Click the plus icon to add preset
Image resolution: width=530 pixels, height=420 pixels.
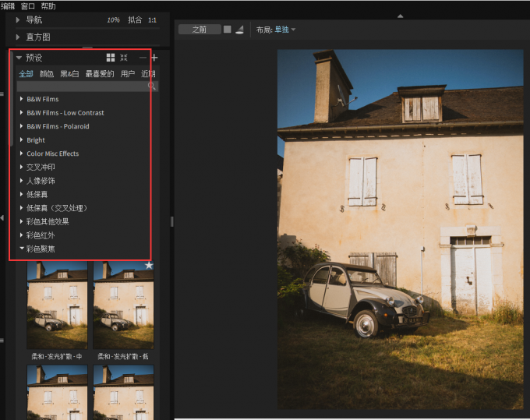154,58
